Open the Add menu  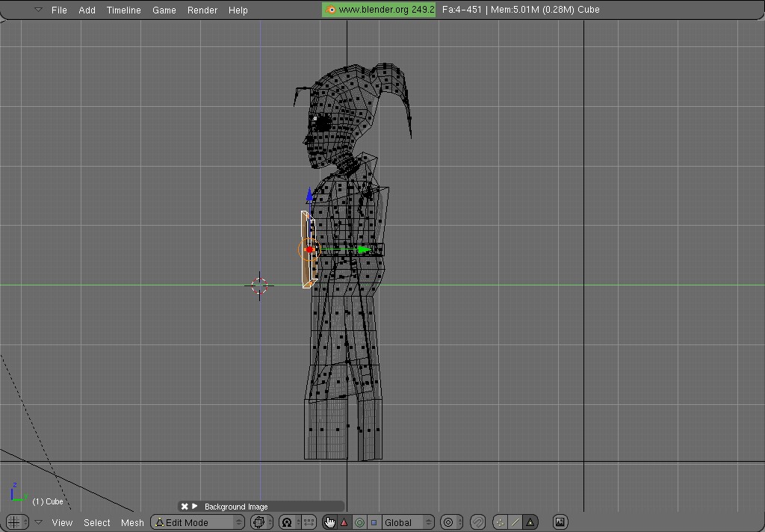point(87,10)
